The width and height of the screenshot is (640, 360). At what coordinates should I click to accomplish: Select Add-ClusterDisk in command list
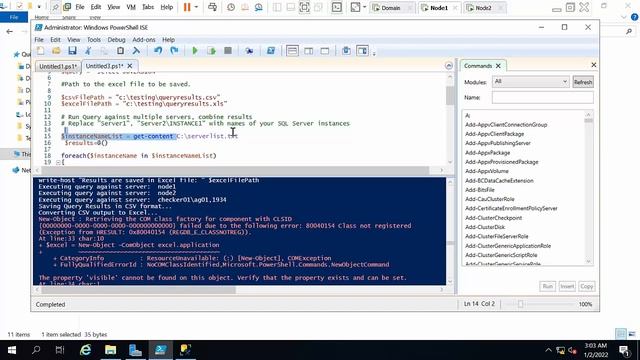pos(485,227)
